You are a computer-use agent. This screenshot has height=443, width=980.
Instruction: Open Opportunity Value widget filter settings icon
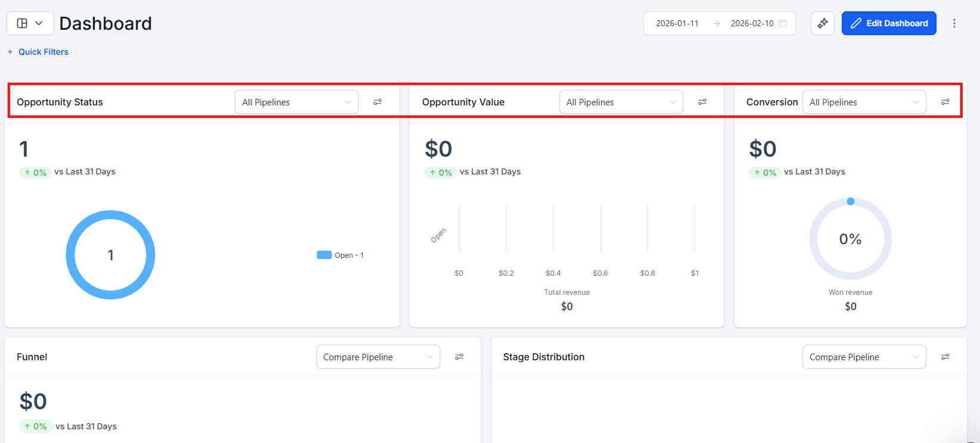click(702, 102)
